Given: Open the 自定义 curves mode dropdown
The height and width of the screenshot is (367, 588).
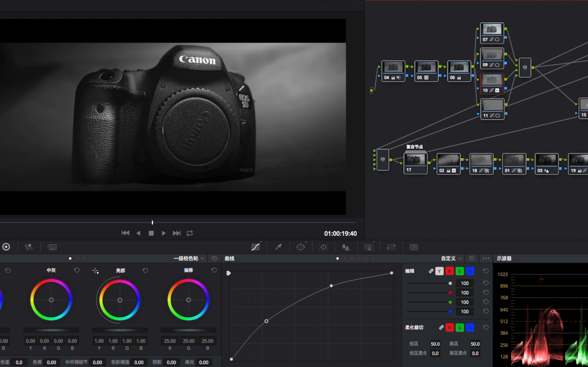Looking at the screenshot, I should [x=451, y=258].
